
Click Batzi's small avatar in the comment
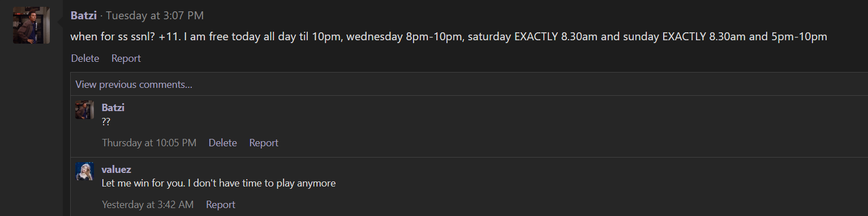coord(85,109)
